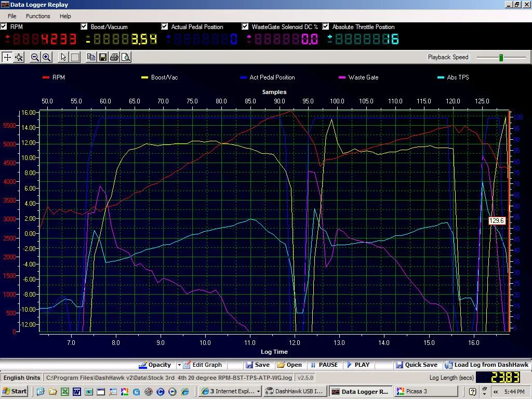Open the Functions menu
Image resolution: width=532 pixels, height=399 pixels.
(x=38, y=16)
